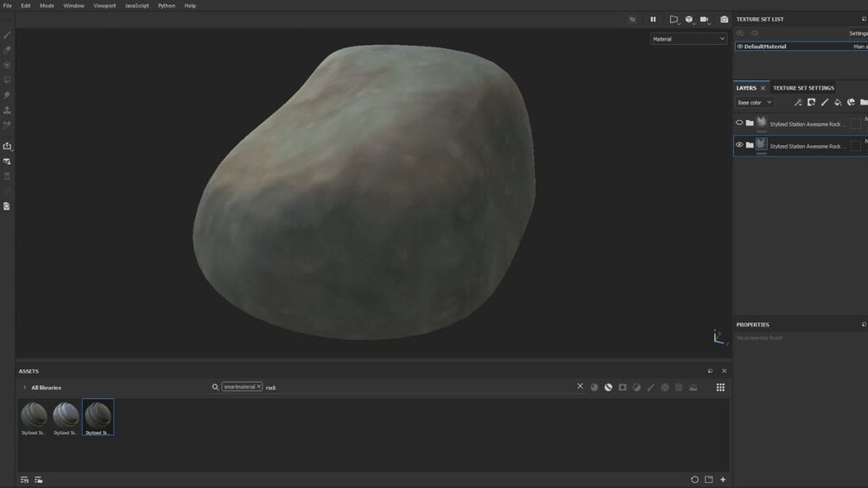
Task: Click the Settings button in Texture Set List
Action: point(858,33)
